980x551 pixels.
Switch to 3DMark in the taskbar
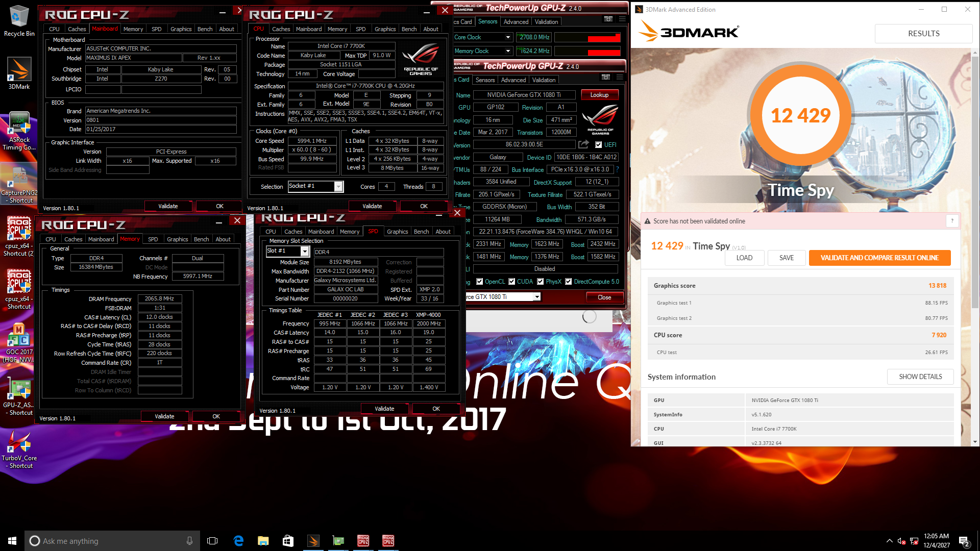click(x=313, y=541)
